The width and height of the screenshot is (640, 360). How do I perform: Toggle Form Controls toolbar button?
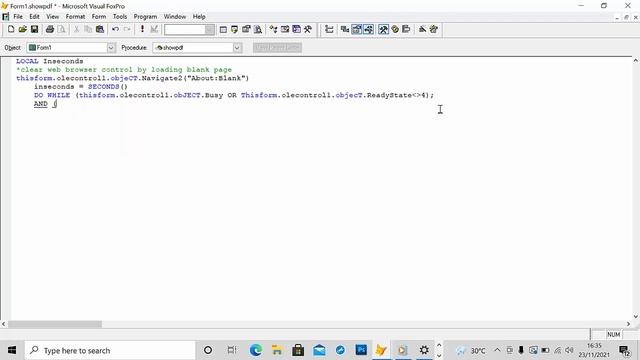(383, 29)
